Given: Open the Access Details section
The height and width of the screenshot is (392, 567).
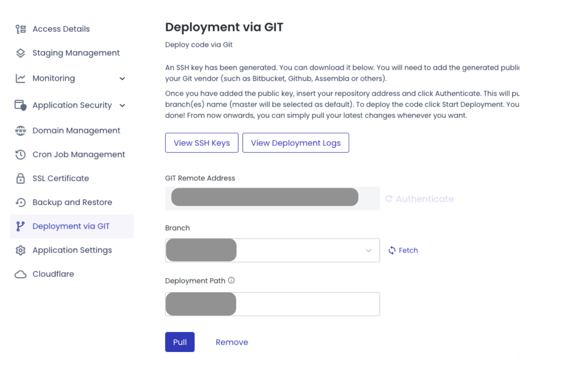Looking at the screenshot, I should [x=61, y=29].
